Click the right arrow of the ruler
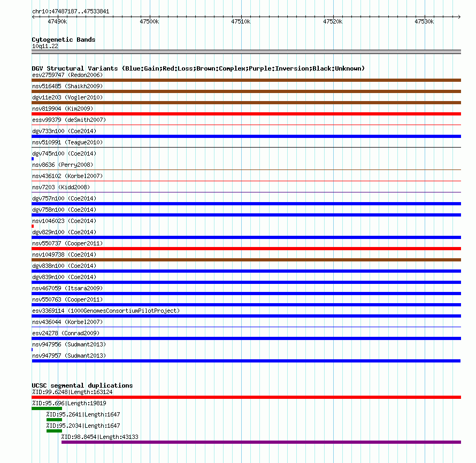Image resolution: width=476 pixels, height=463 pixels. [x=459, y=17]
